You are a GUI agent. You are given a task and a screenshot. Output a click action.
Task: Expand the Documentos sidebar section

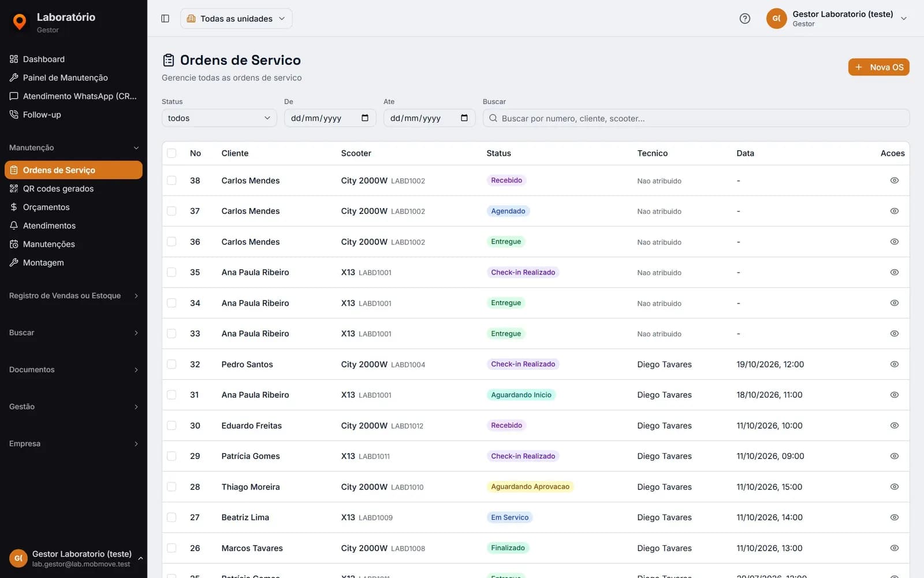(73, 369)
